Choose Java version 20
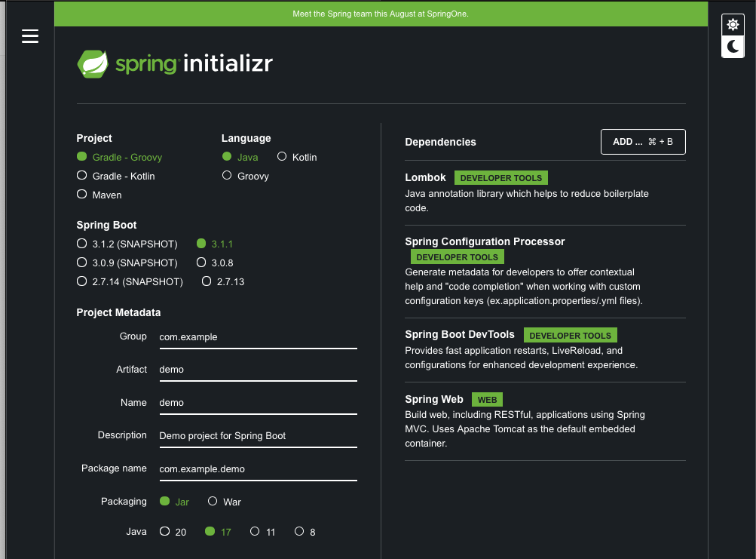This screenshot has width=756, height=559. point(173,532)
